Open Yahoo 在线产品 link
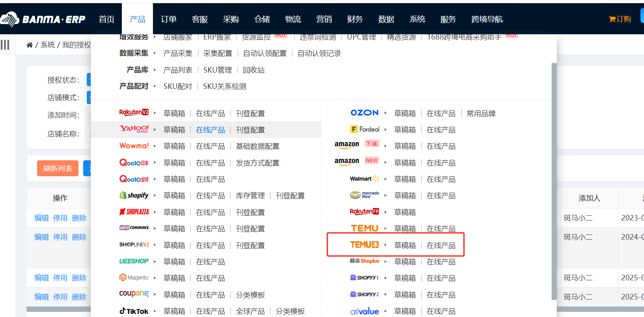The width and height of the screenshot is (644, 317). [210, 130]
